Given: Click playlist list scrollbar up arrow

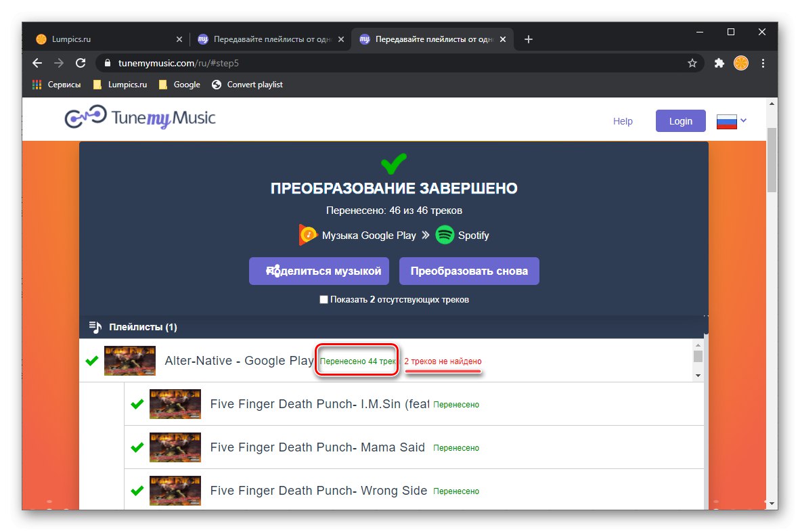Looking at the screenshot, I should (x=698, y=345).
